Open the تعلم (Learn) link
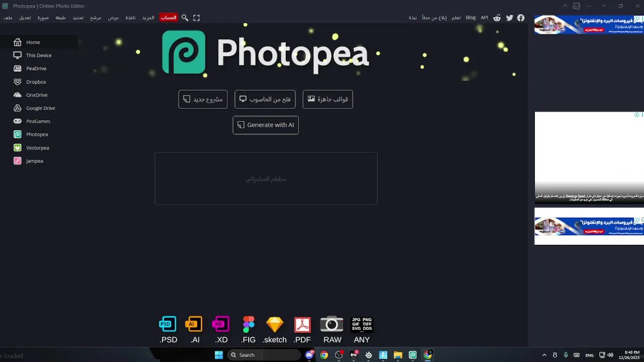Viewport: 644px width, 362px height. pos(456,18)
